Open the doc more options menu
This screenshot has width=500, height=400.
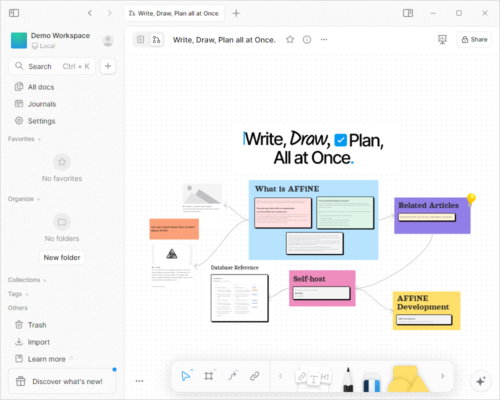click(x=324, y=40)
